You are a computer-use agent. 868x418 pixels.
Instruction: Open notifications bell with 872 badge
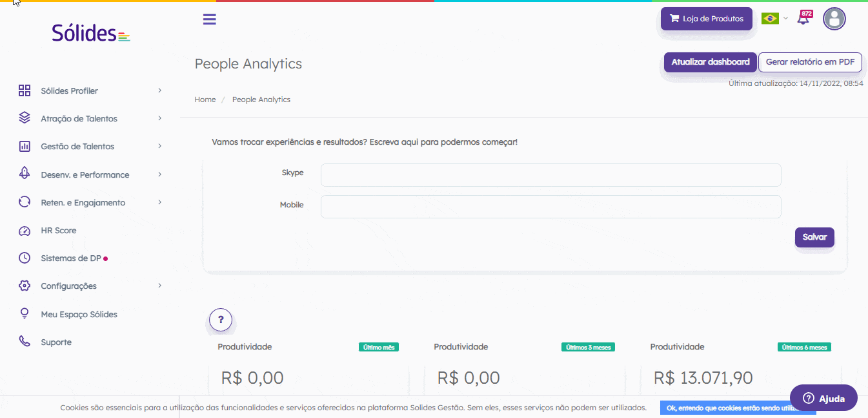804,17
